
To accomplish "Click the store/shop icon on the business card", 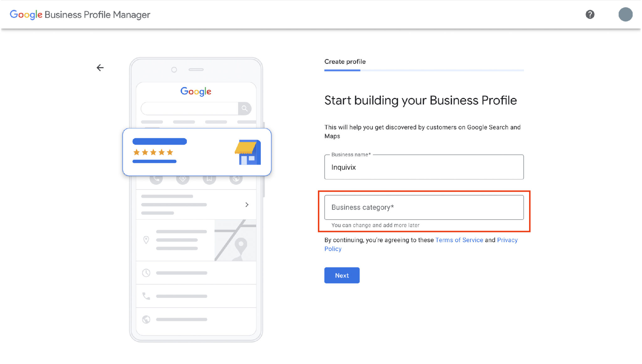I will pos(247,152).
